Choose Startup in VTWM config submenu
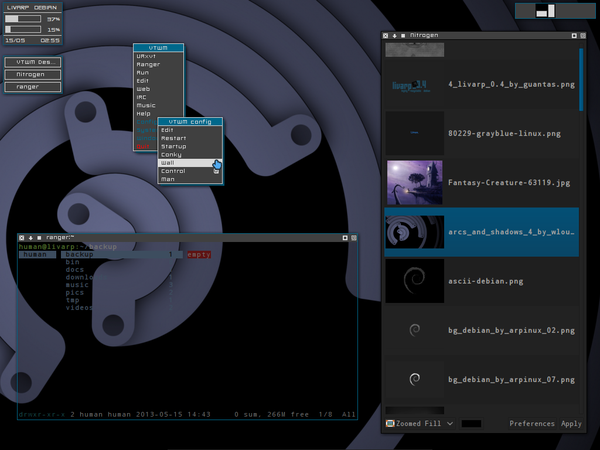This screenshot has width=600, height=450. (x=190, y=147)
